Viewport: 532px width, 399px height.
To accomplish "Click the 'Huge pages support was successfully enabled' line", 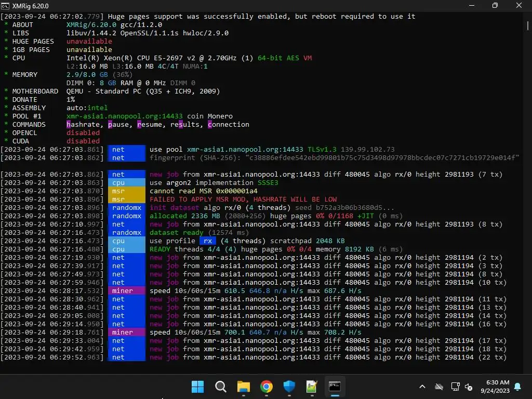I will click(x=262, y=16).
